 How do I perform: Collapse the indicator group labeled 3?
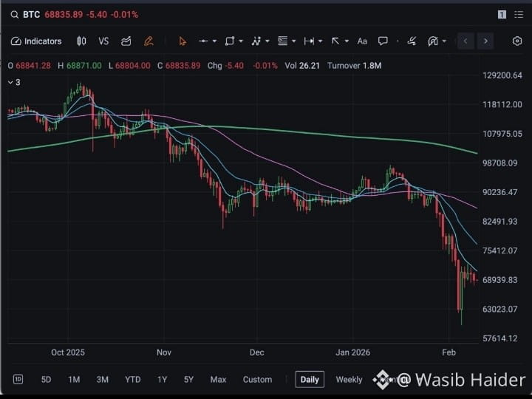[x=14, y=83]
